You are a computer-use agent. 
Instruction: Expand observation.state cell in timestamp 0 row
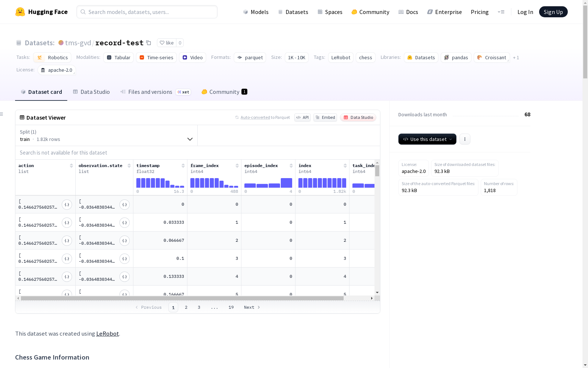[125, 205]
